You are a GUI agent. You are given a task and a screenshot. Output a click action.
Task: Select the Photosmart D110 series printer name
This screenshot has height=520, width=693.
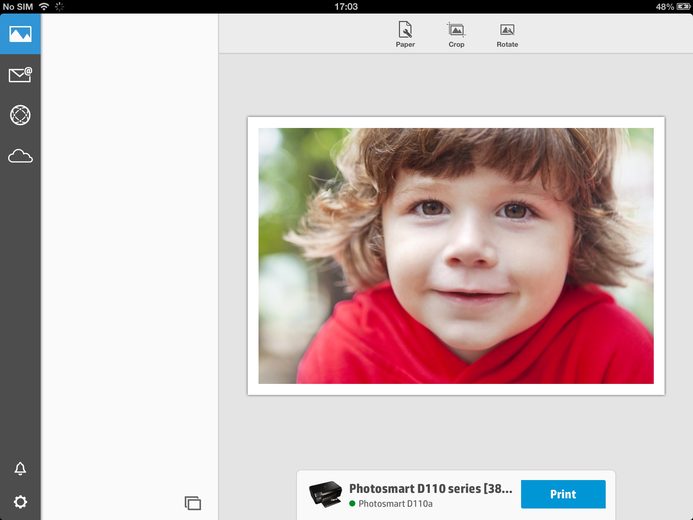pos(430,489)
